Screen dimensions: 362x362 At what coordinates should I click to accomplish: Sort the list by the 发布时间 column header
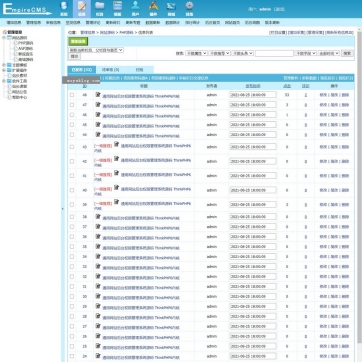[253, 86]
